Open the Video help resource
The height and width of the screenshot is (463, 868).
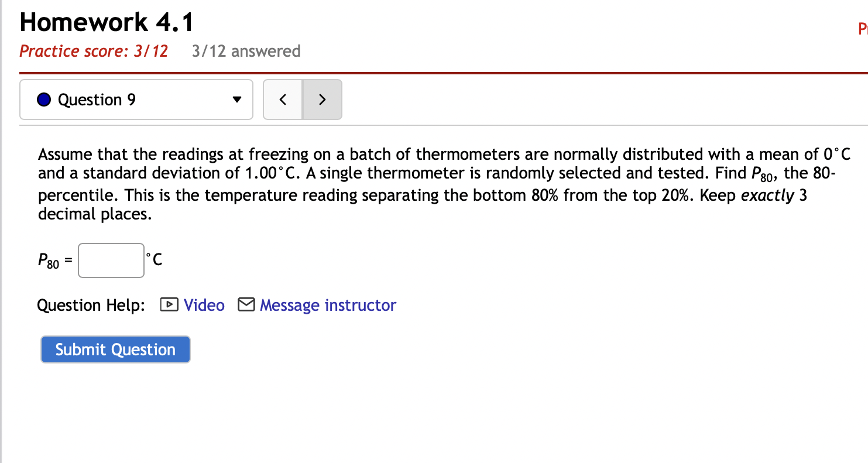tap(203, 304)
